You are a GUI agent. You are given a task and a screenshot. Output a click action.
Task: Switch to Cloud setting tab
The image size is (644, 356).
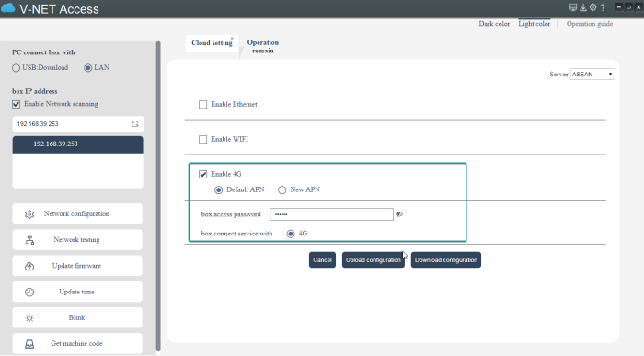[x=212, y=42]
